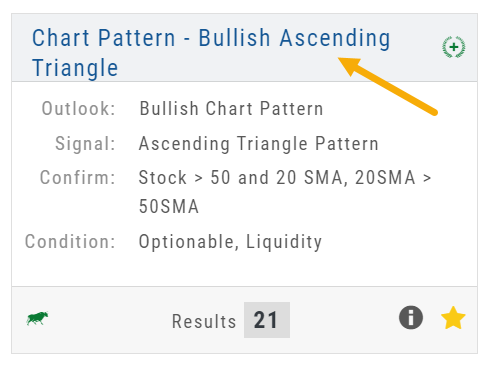Click empty space in card body below Condition

[244, 269]
